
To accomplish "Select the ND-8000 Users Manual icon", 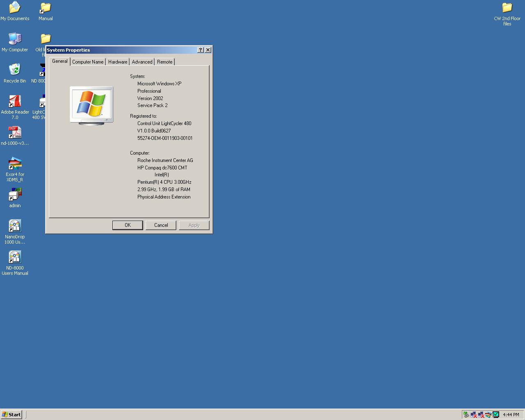I will pyautogui.click(x=15, y=258).
